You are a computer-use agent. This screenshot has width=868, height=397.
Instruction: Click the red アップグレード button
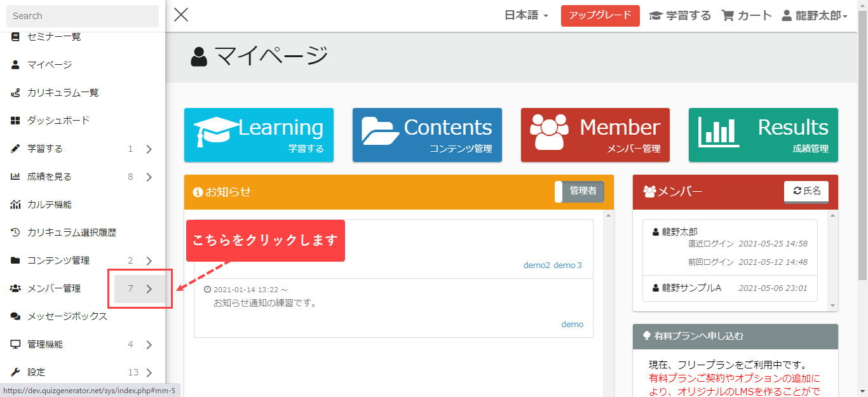(x=600, y=16)
